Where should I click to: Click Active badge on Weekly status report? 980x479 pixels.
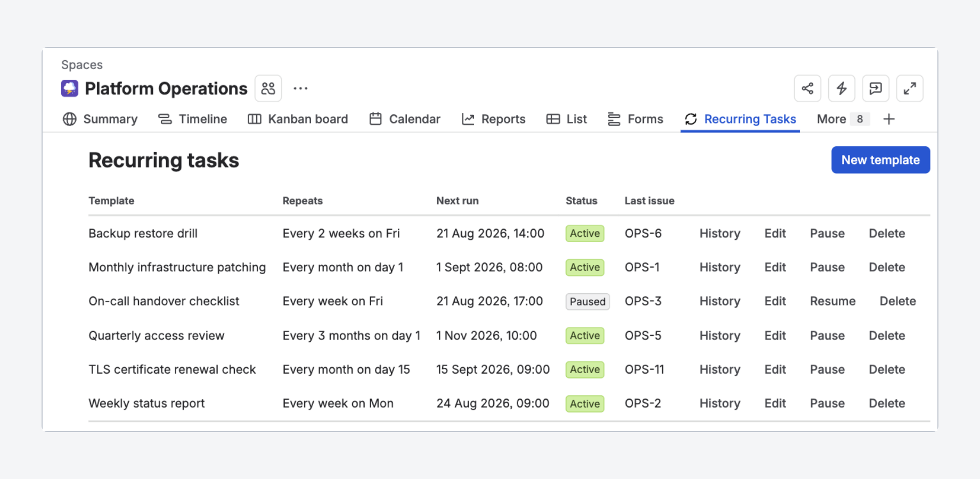click(585, 403)
